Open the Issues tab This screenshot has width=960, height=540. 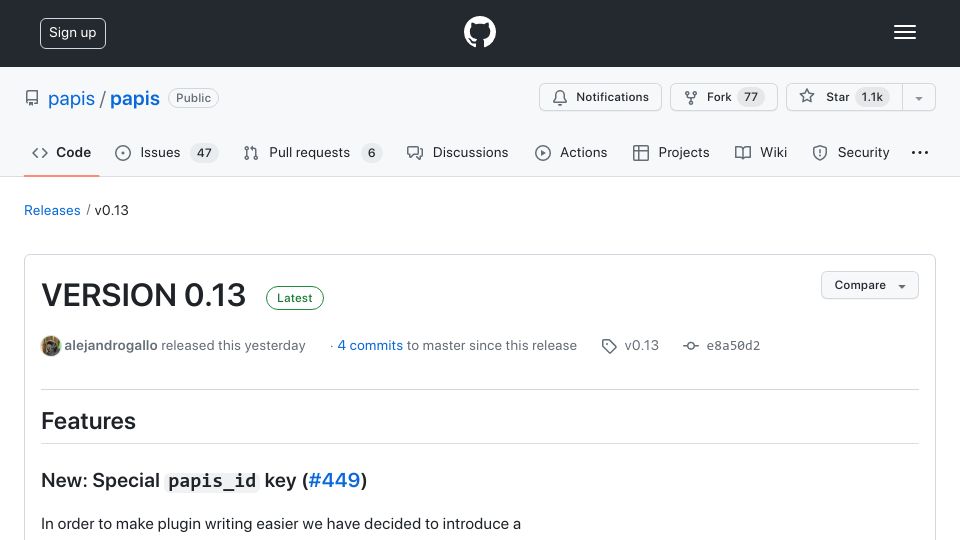click(x=166, y=152)
